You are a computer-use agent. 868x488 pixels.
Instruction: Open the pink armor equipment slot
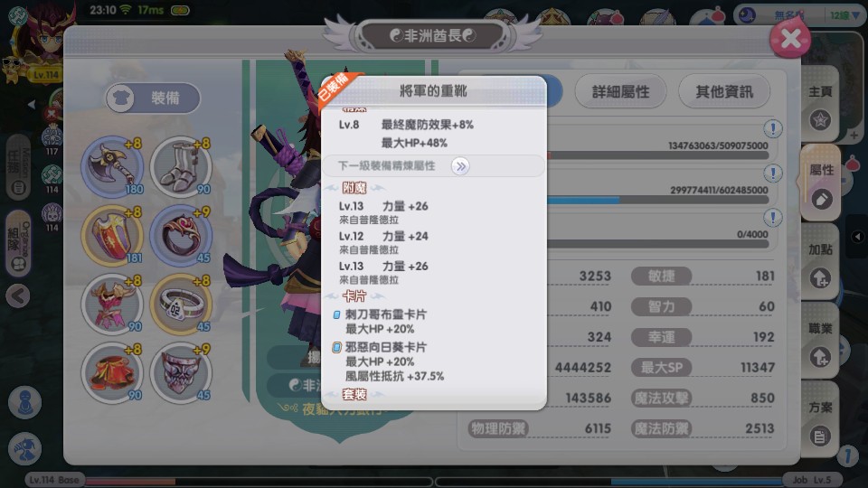point(112,304)
